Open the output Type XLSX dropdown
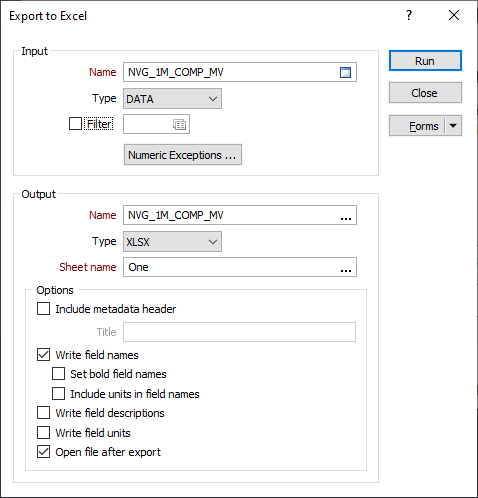Screen dimensions: 478x498 172,242
